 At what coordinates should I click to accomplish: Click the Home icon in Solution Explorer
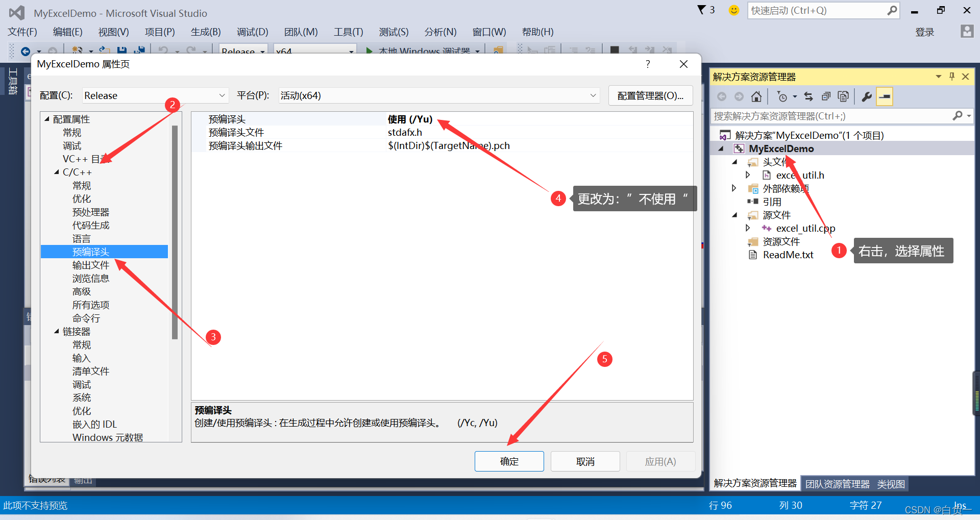(x=756, y=96)
